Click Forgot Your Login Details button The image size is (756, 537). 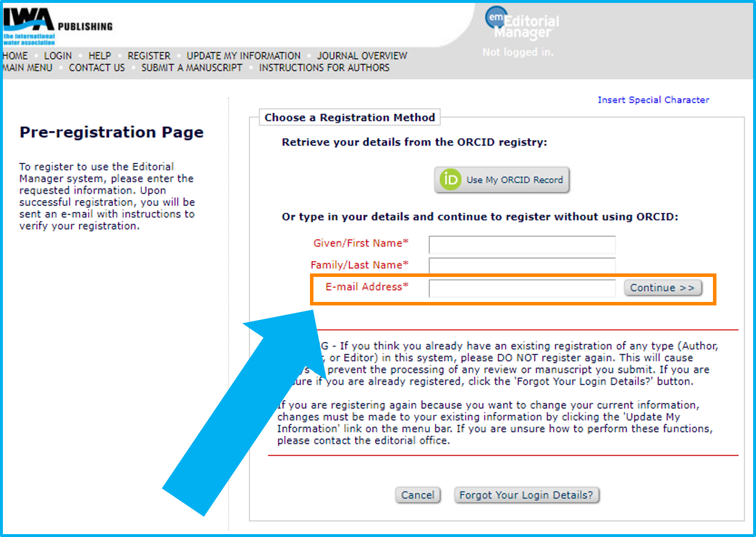tap(526, 495)
